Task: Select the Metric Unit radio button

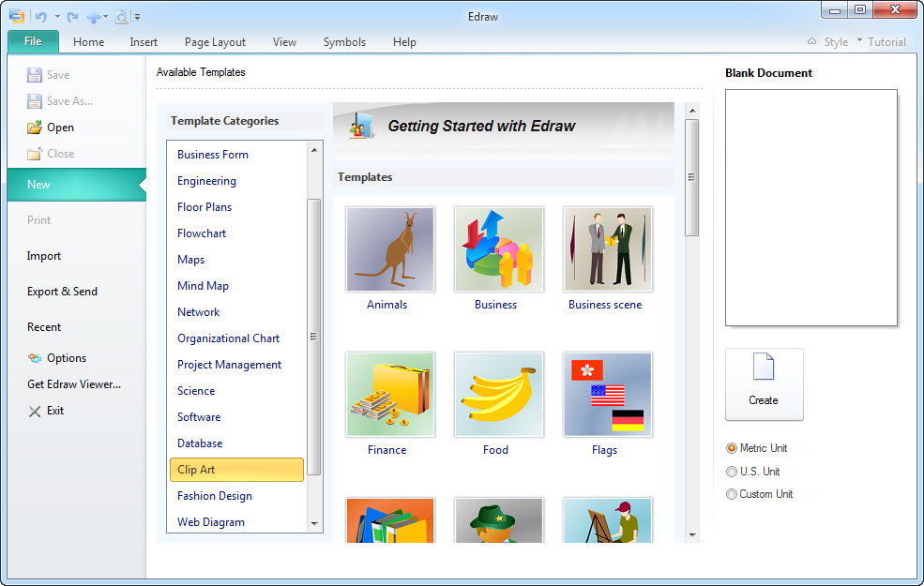Action: coord(732,448)
